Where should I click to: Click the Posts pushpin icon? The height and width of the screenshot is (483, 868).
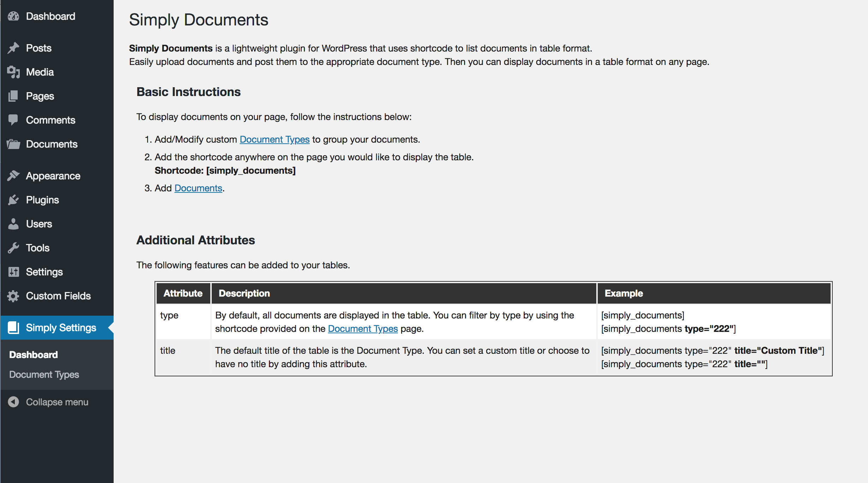(x=13, y=48)
